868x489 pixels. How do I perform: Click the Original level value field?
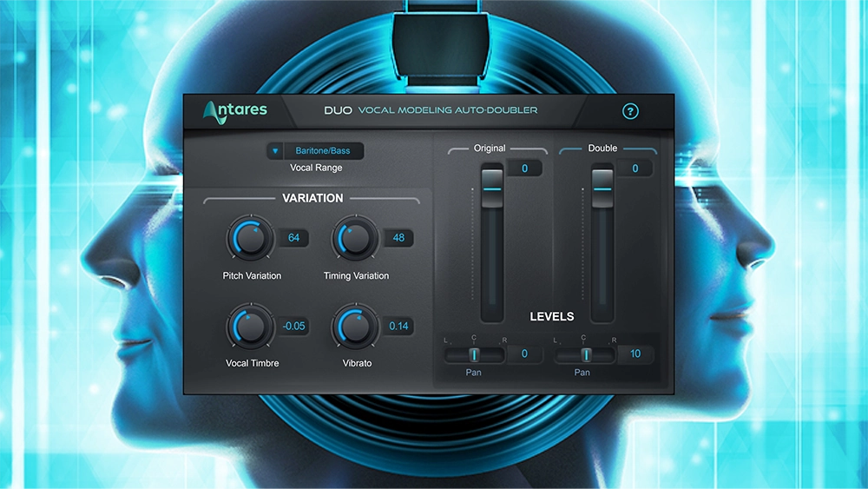coord(524,169)
